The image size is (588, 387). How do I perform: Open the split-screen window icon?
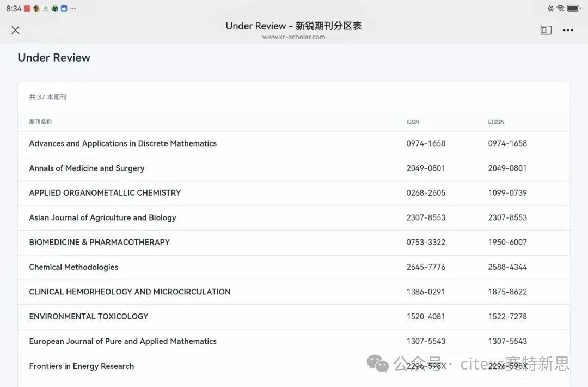coord(546,30)
